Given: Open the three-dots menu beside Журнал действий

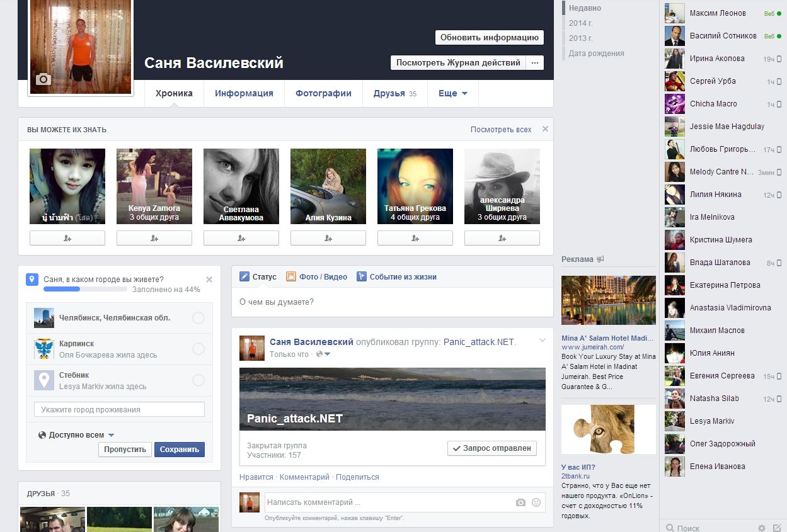Looking at the screenshot, I should 535,63.
